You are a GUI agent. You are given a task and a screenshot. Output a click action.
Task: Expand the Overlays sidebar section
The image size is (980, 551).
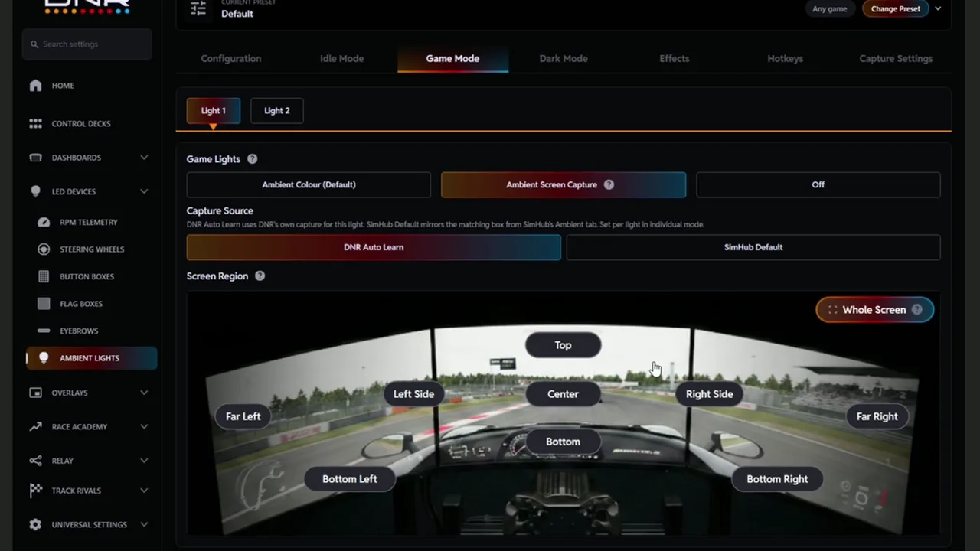(x=144, y=393)
